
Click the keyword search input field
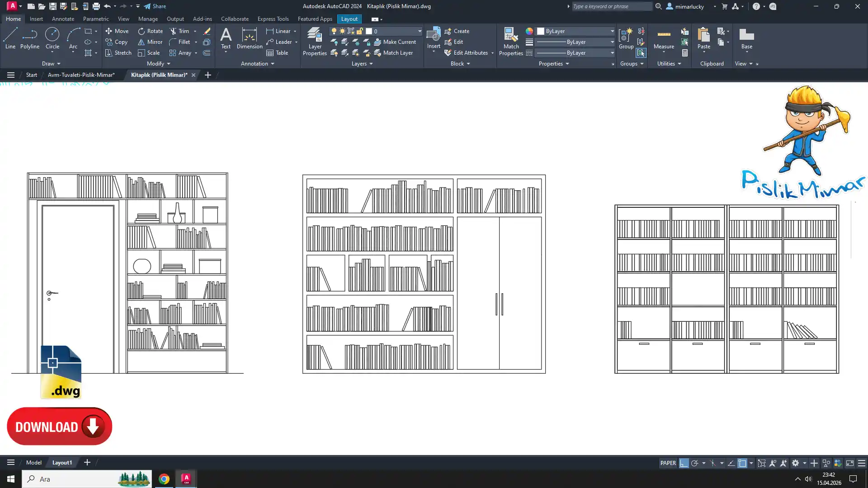tap(611, 6)
